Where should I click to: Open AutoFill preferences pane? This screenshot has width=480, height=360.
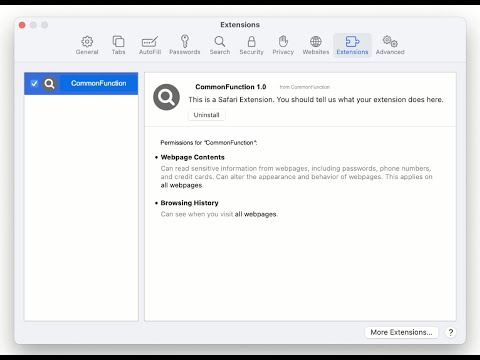click(x=150, y=45)
